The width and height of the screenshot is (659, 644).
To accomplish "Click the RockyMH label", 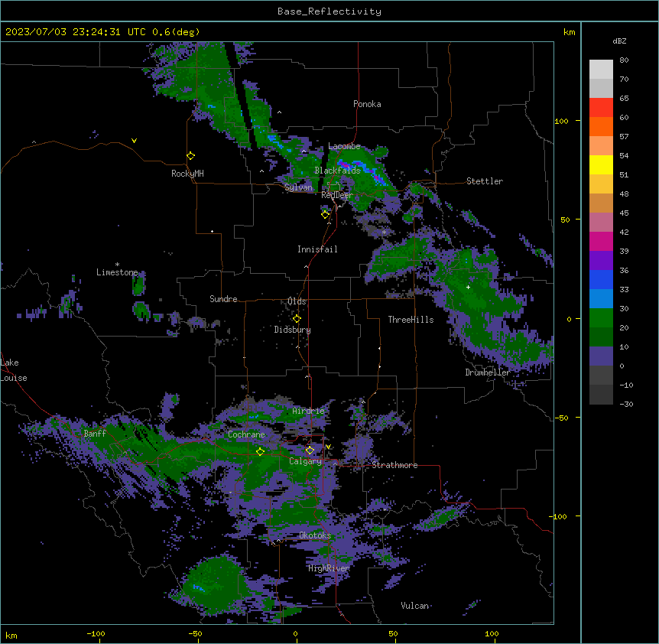I will pyautogui.click(x=187, y=174).
